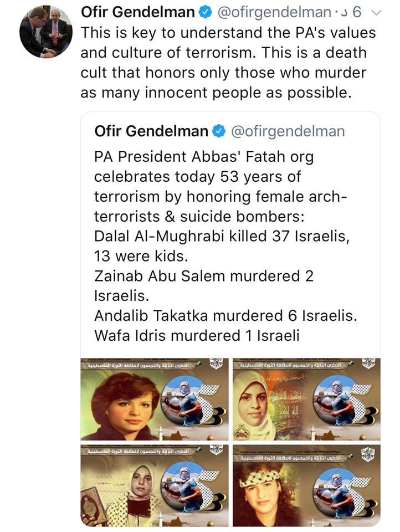Viewport: 400px width, 532px height.
Task: View the bottom-left poster of the woman holding a book
Action: (155, 485)
